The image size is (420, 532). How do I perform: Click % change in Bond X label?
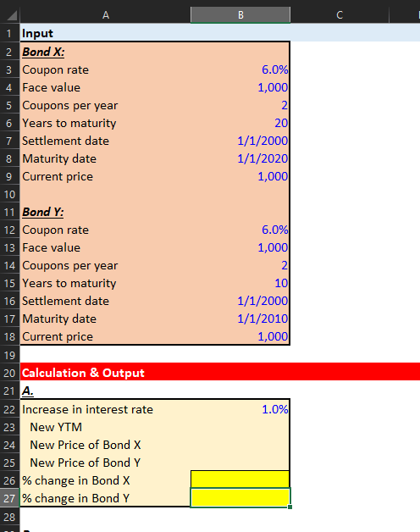pos(75,480)
